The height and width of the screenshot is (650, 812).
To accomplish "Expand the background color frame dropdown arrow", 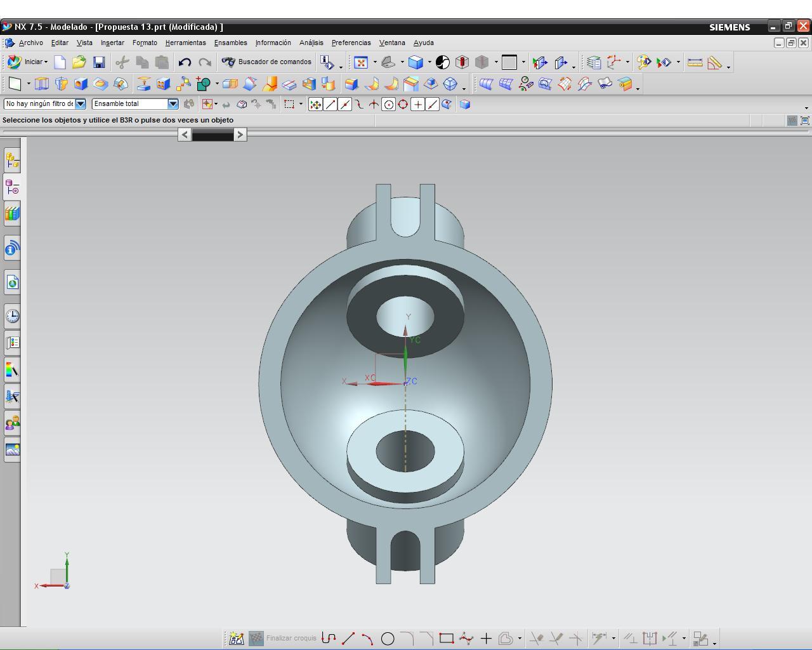I will (523, 62).
